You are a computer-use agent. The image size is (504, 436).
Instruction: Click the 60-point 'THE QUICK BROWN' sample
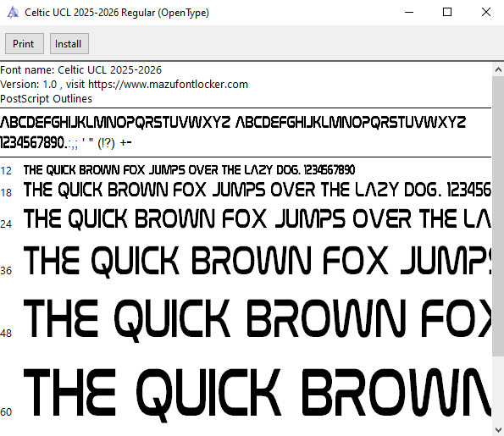tap(258, 395)
